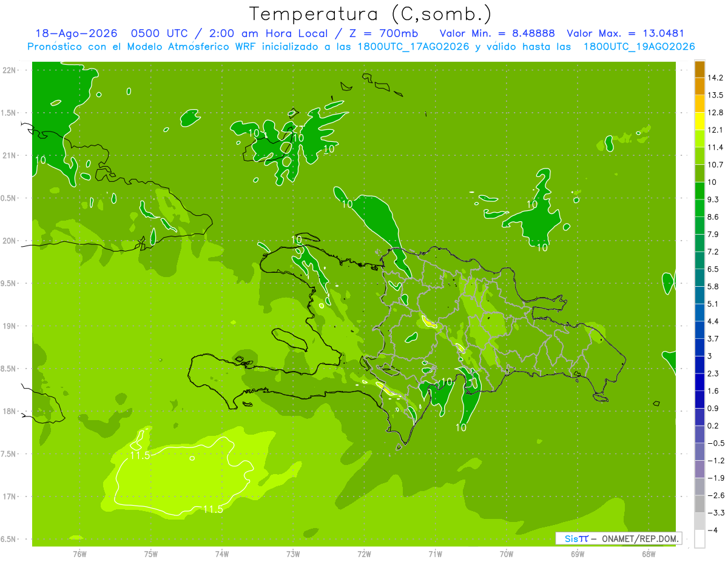Click the '1.5N' latitude axis label

click(9, 113)
